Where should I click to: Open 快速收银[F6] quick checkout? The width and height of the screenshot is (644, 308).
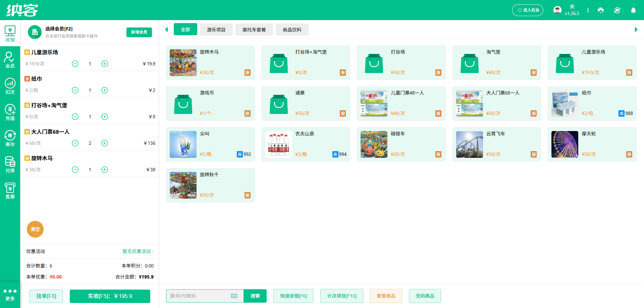(293, 296)
